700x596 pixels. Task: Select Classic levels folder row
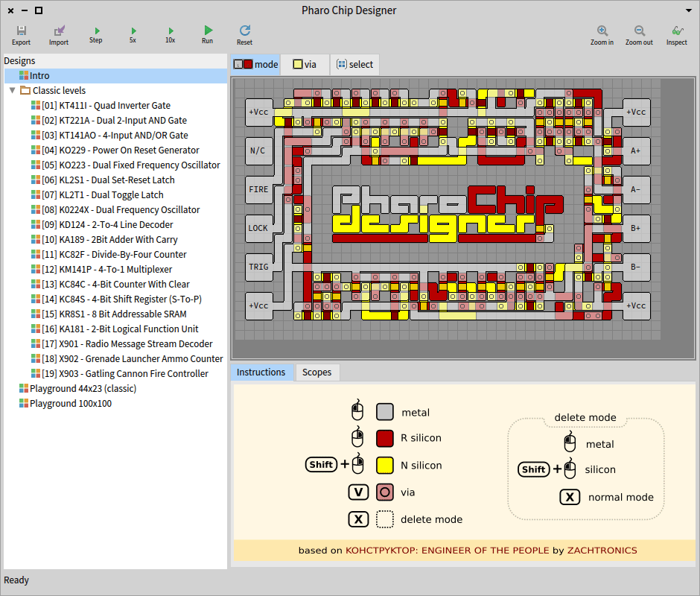pos(115,90)
